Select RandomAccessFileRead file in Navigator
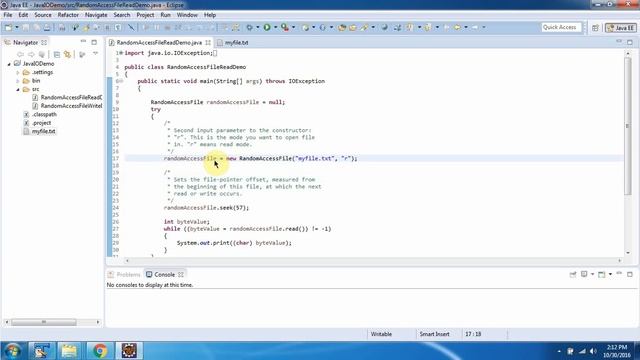Screen dimensions: 640x360 (x=67, y=97)
